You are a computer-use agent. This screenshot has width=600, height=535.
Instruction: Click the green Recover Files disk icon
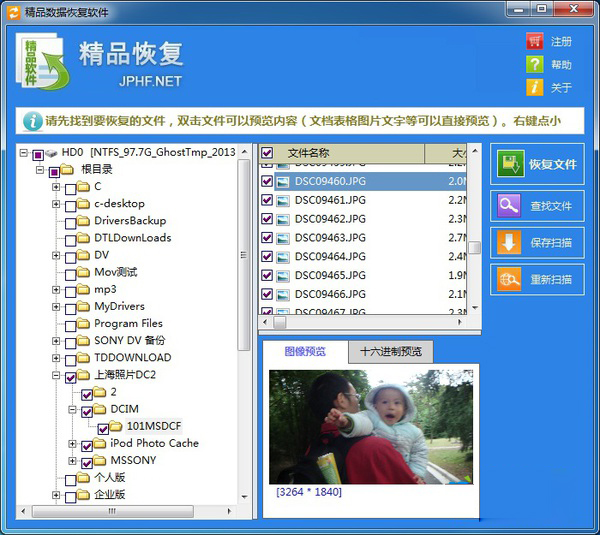click(x=510, y=164)
